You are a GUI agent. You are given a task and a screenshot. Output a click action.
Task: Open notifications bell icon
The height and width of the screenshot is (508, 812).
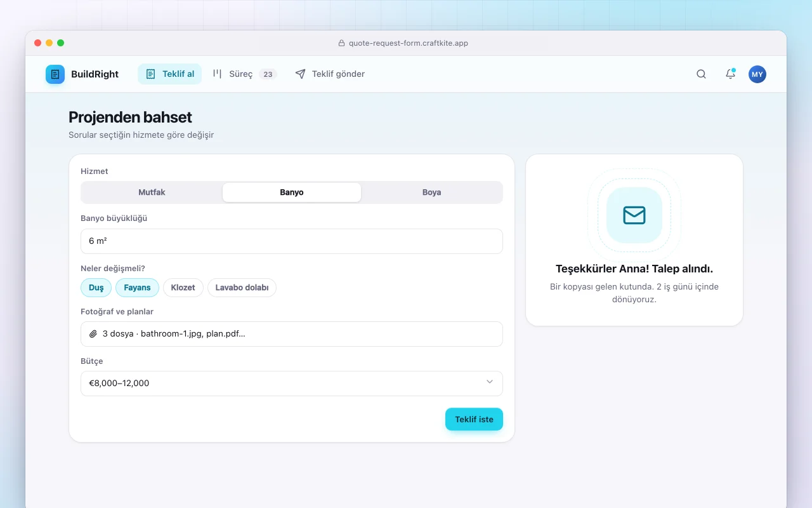[730, 74]
